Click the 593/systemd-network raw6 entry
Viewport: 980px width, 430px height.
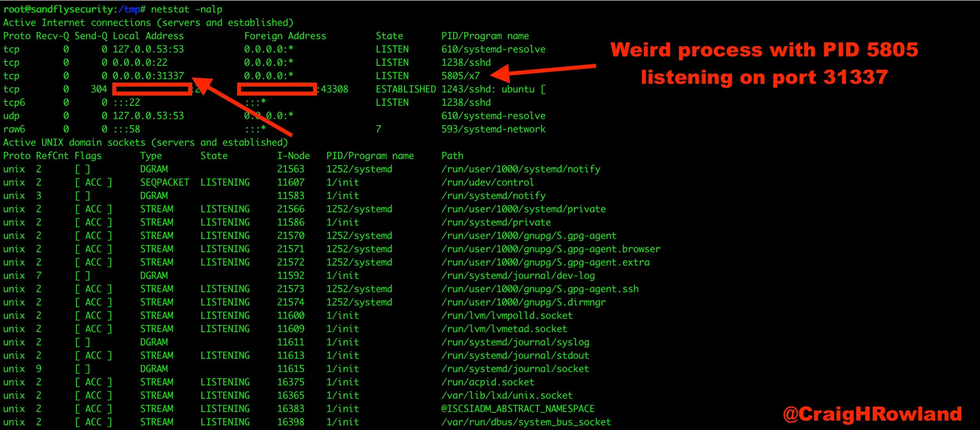493,129
